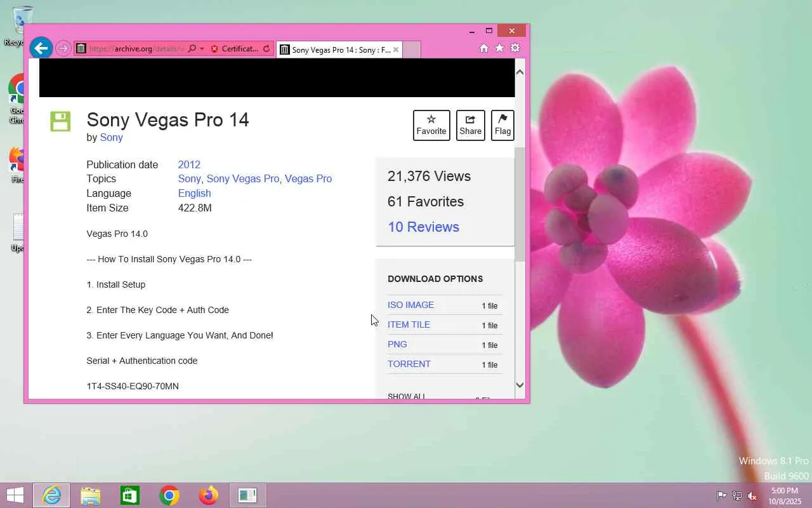Click '3. Enter Every Language You Want' line
This screenshot has height=508, width=812.
point(180,335)
